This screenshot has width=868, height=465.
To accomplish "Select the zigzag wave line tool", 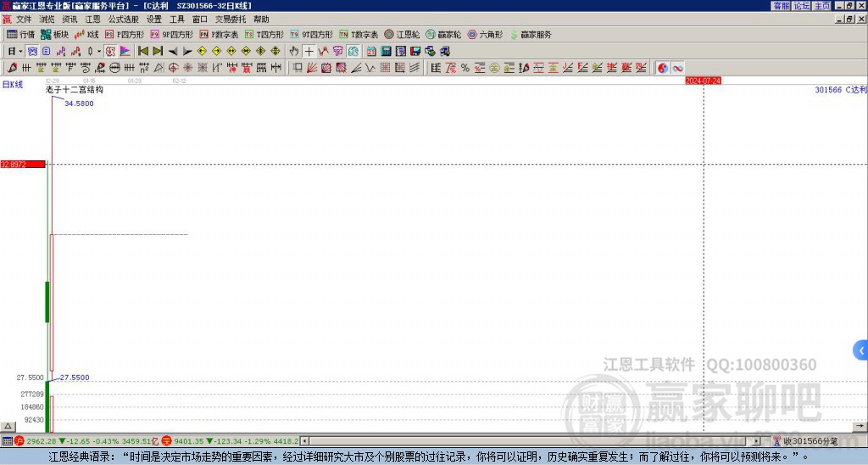I will 370,68.
